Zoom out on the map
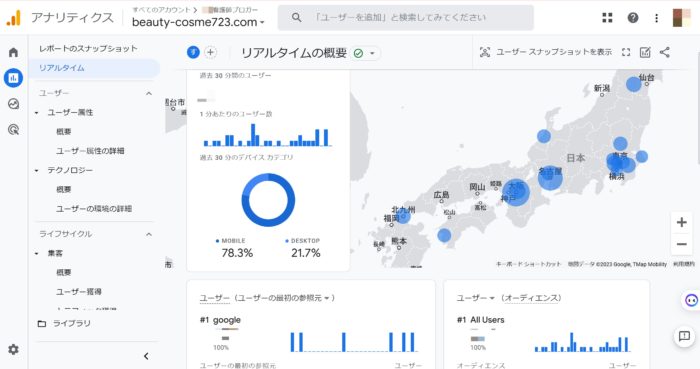700x369 pixels. (681, 244)
